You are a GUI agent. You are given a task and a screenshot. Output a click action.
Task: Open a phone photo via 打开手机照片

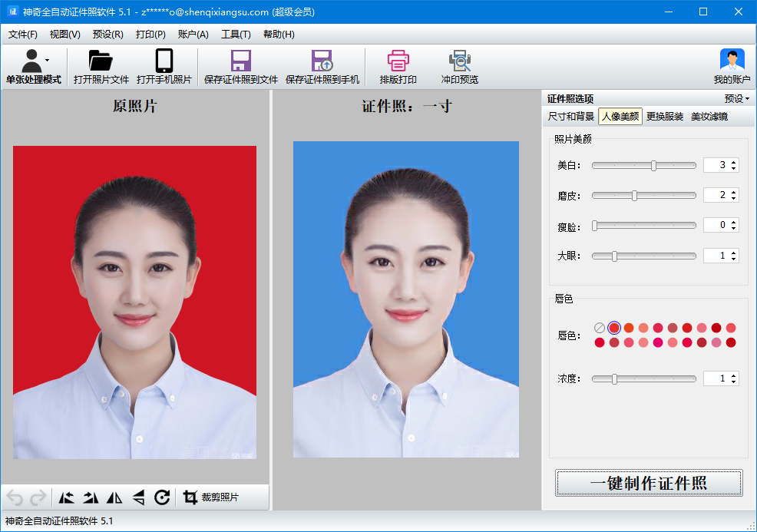(164, 61)
